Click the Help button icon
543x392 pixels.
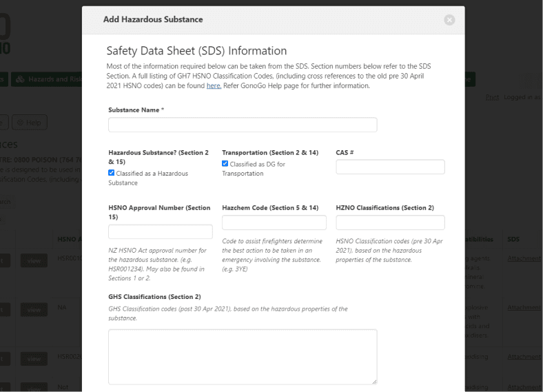(20, 123)
